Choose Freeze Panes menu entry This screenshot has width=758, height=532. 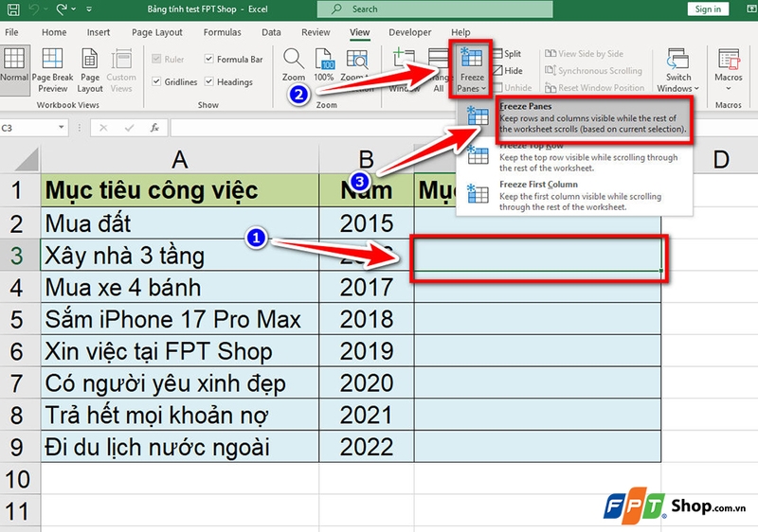pos(575,117)
